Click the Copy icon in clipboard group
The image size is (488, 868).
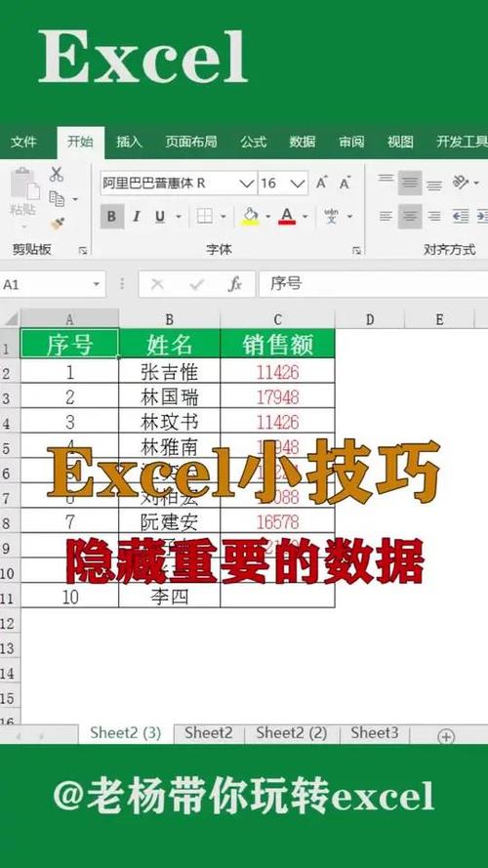(57, 198)
